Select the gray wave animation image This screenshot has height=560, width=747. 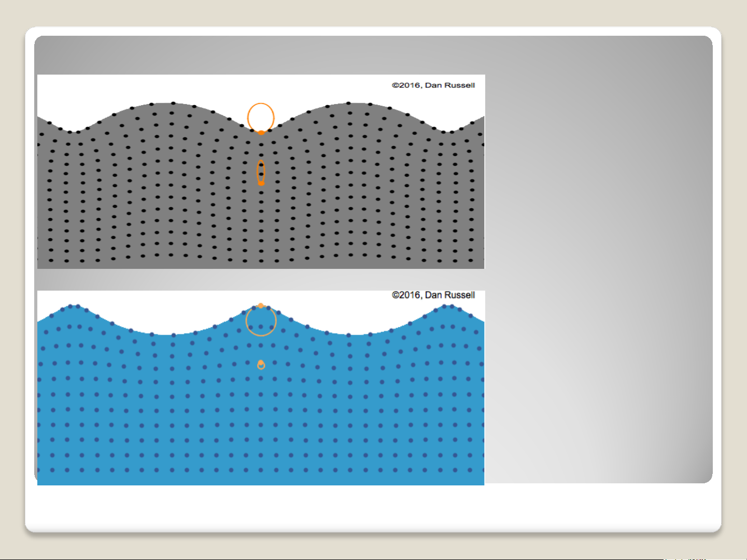[x=261, y=171]
